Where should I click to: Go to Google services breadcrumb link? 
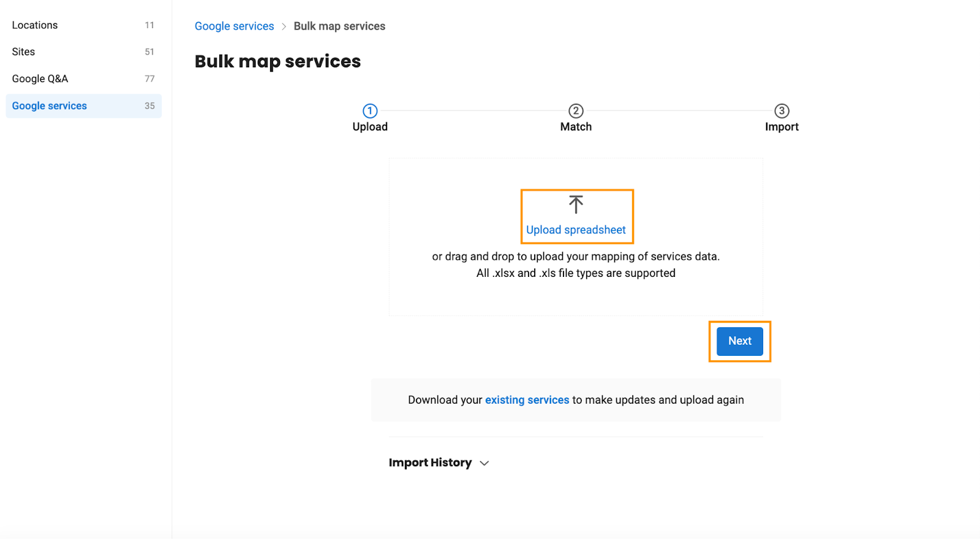pos(235,26)
